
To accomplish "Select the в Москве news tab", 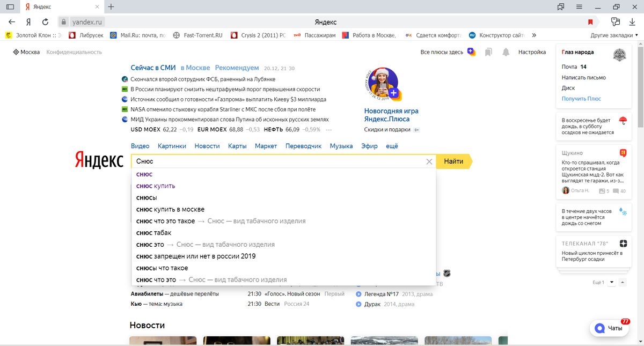I will [x=195, y=68].
